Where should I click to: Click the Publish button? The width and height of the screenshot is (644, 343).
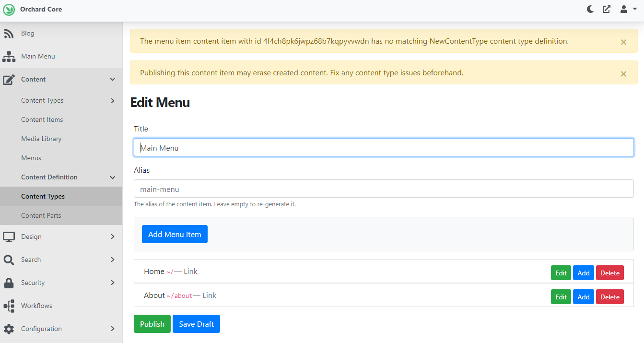tap(152, 324)
